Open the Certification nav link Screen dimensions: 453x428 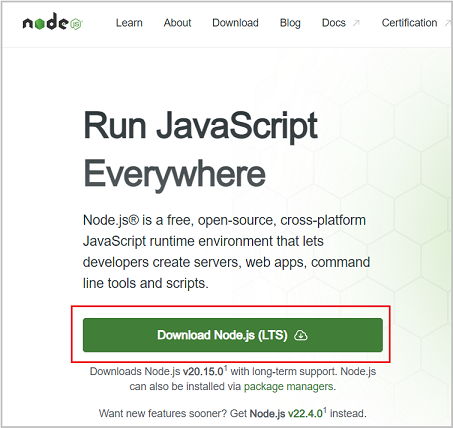(x=409, y=23)
